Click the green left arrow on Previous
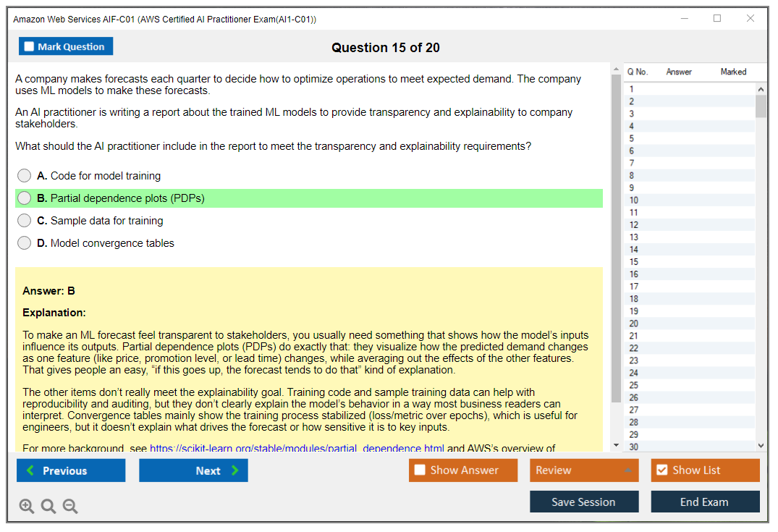Image resolution: width=778 pixels, height=532 pixels. (x=30, y=470)
